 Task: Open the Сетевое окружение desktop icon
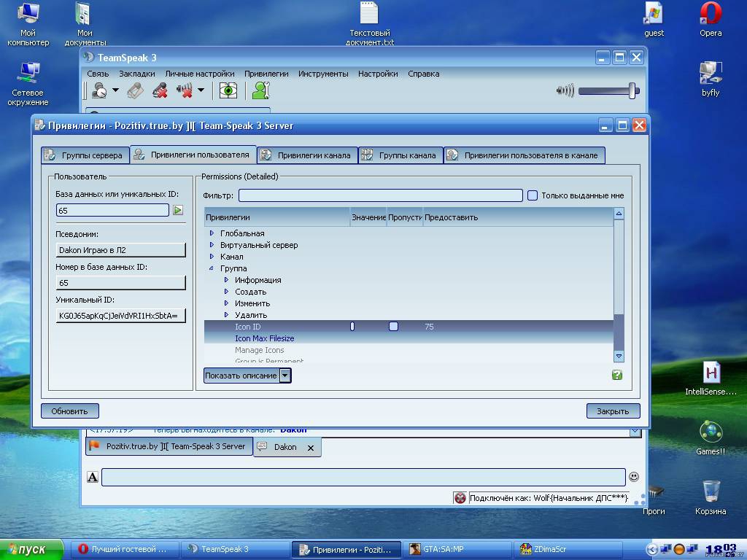[x=28, y=84]
